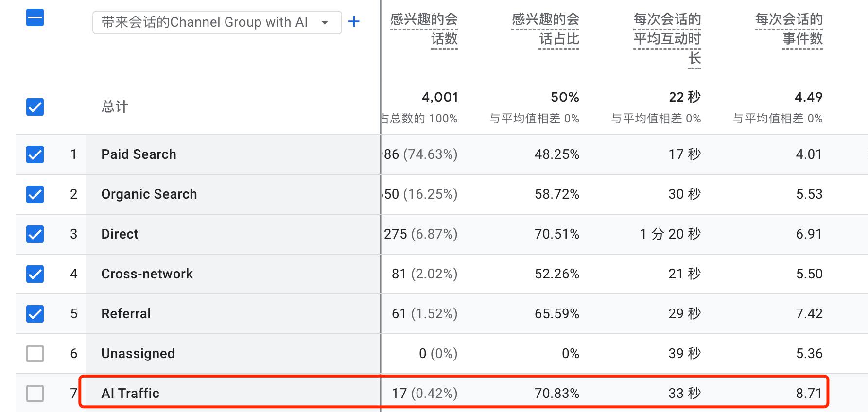Enable the AI Traffic row checkbox
Screen dimensions: 868x412
point(35,393)
